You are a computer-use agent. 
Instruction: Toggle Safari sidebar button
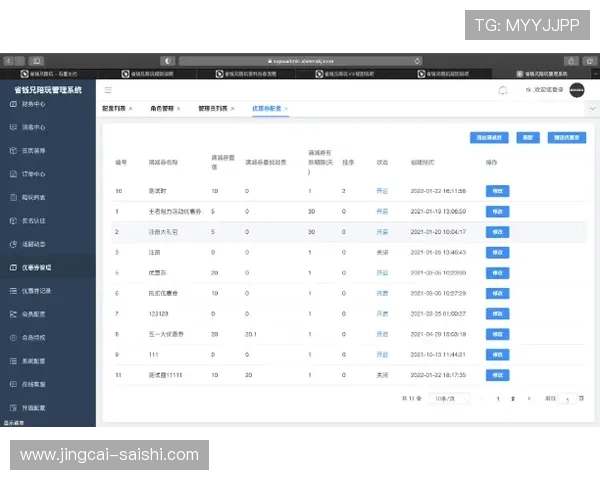pos(37,61)
